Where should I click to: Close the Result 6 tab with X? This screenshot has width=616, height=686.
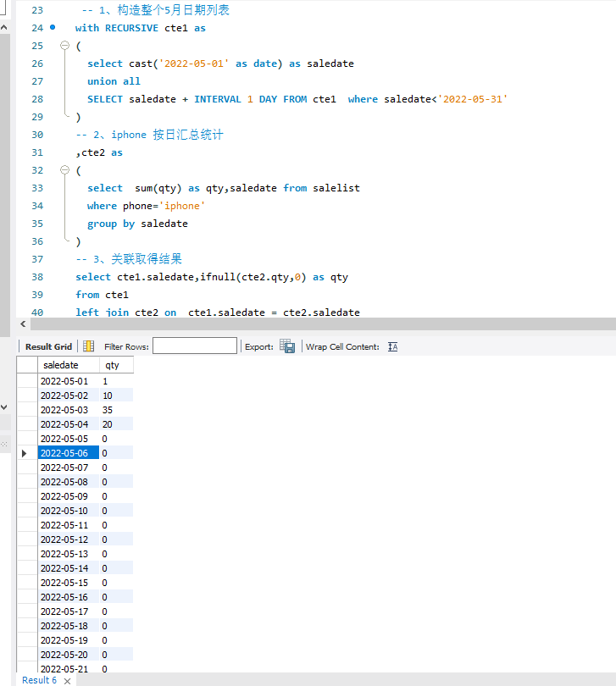(x=67, y=681)
